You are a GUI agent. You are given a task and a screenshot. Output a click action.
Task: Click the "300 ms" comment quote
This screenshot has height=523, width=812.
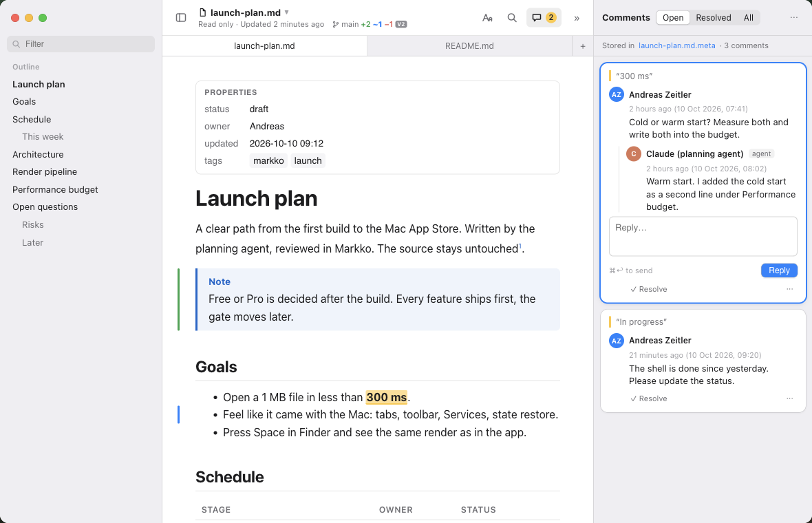(634, 76)
